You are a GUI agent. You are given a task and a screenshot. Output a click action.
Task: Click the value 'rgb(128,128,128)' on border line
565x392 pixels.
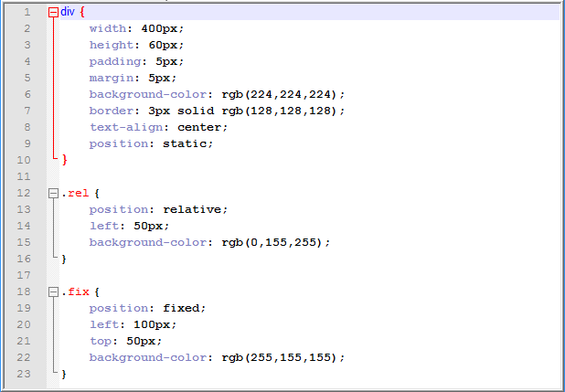[x=279, y=111]
